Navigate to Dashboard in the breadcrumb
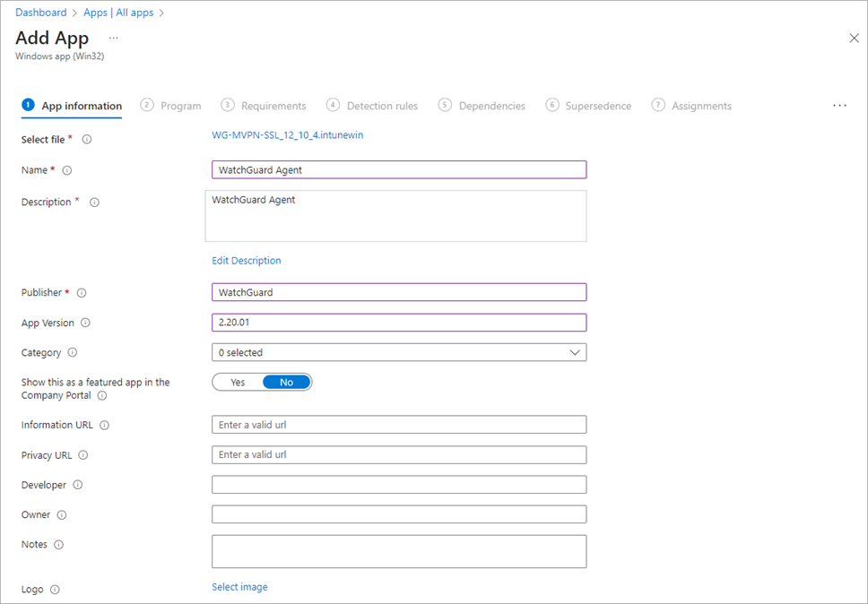This screenshot has height=604, width=868. pos(41,13)
